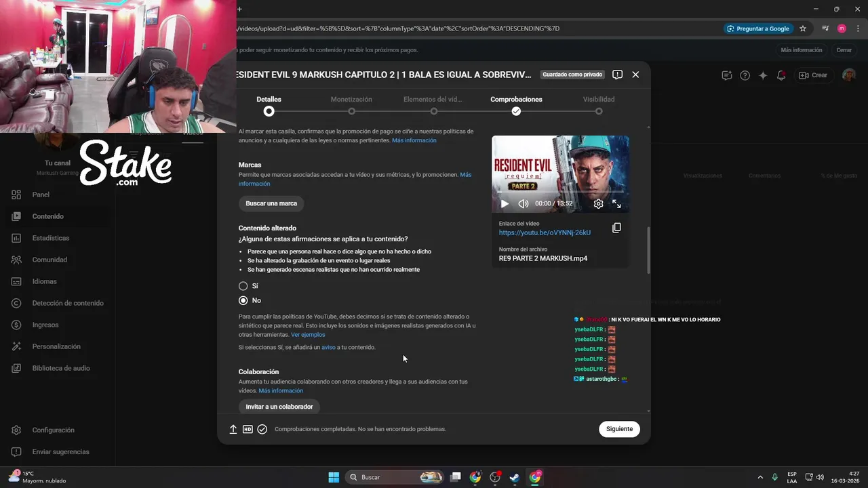Open the Chrome profile avatar
The width and height of the screenshot is (868, 488).
click(842, 28)
